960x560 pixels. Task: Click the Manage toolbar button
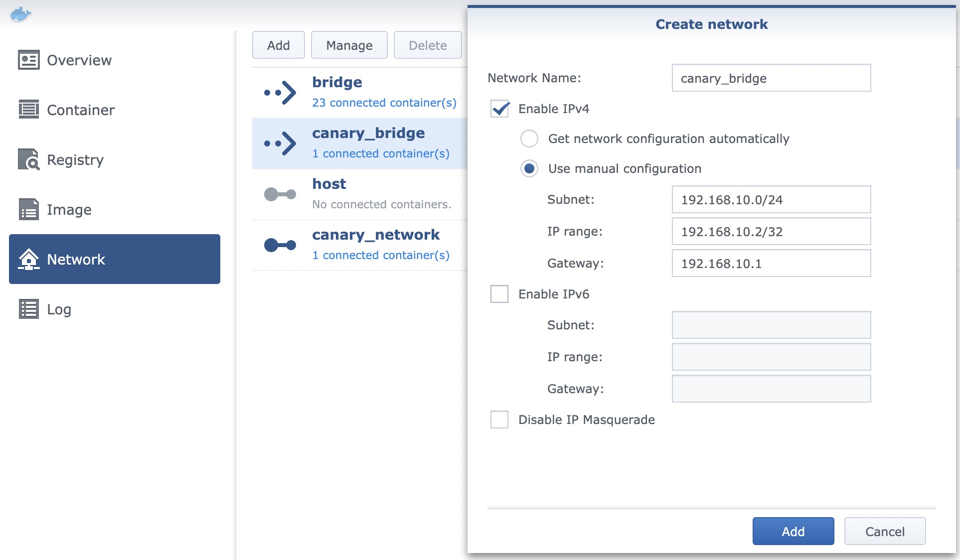349,45
